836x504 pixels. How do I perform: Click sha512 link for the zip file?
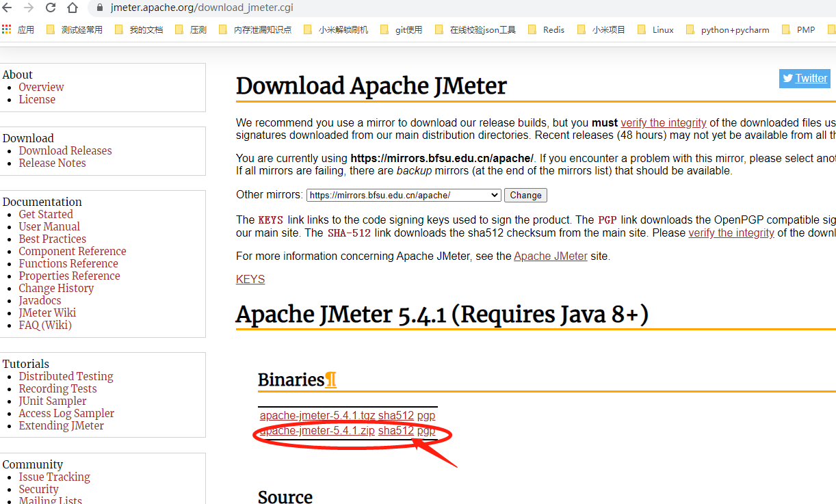[x=396, y=431]
